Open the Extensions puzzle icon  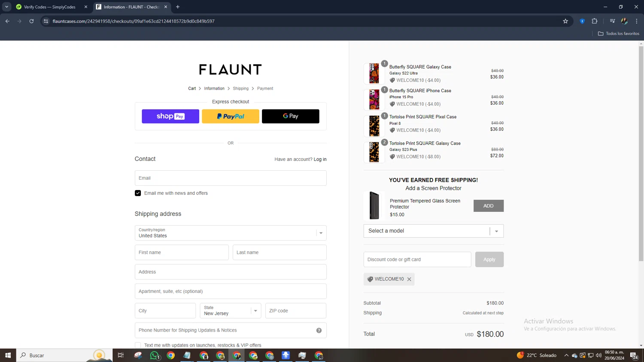595,21
